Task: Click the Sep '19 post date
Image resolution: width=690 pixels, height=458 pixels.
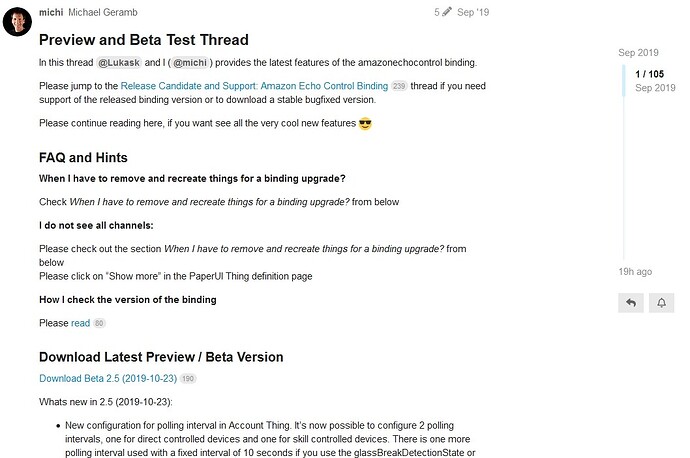Action: [x=473, y=12]
